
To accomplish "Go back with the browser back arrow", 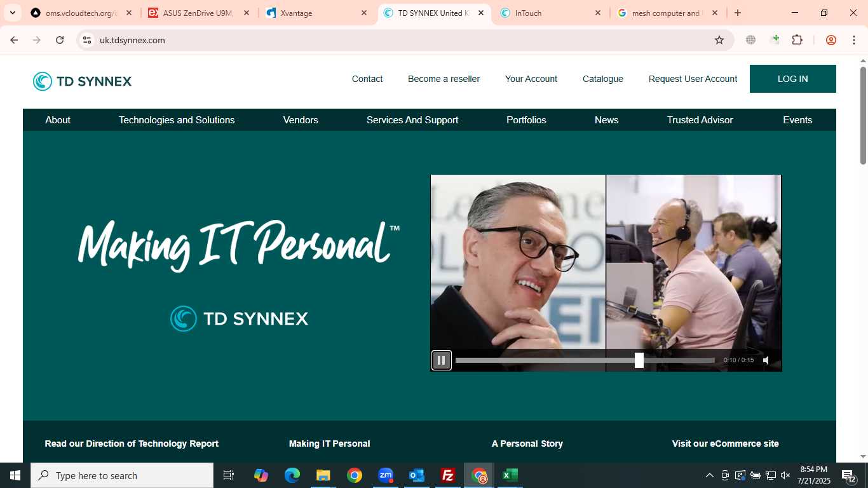I will (14, 40).
